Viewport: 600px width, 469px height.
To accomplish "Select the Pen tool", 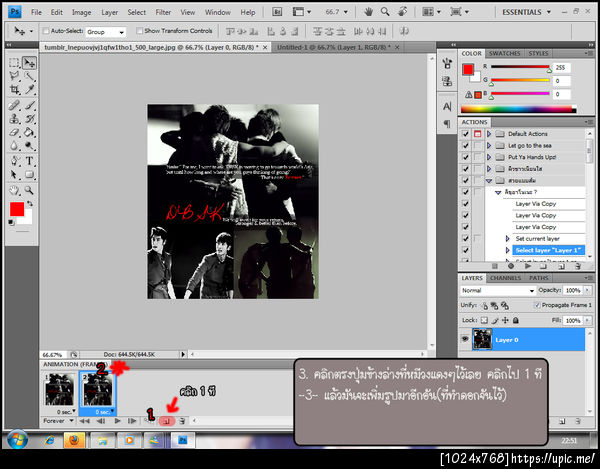I will pyautogui.click(x=14, y=161).
